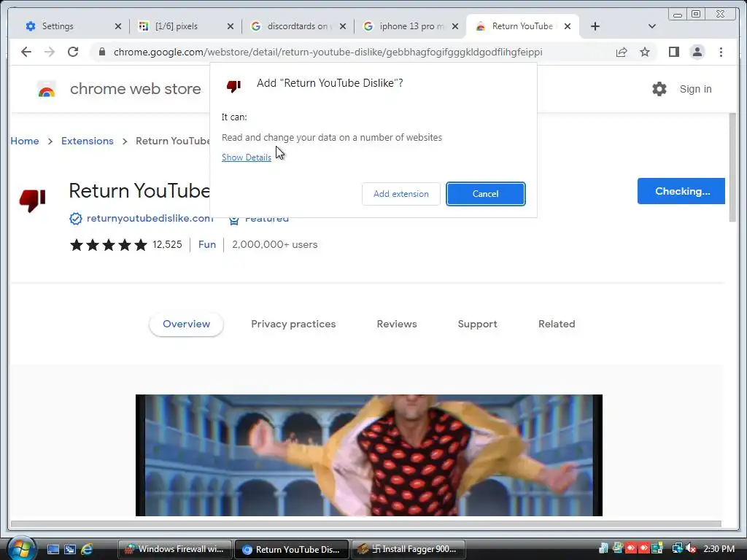Click the muted volume tray icon
The height and width of the screenshot is (560, 747).
click(x=691, y=548)
